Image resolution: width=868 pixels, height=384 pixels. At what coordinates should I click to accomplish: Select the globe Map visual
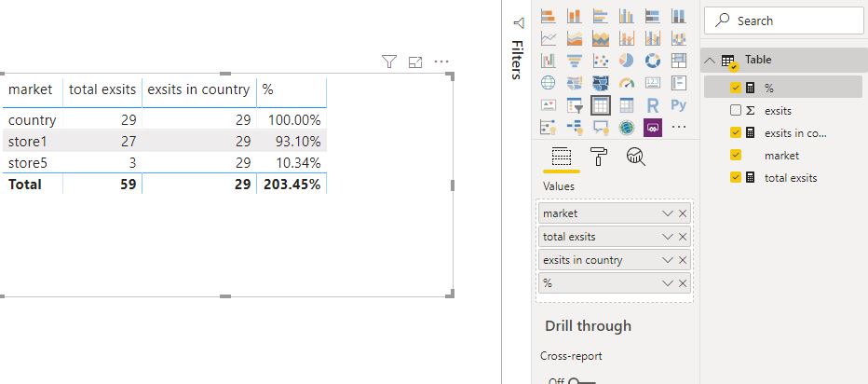(x=548, y=83)
